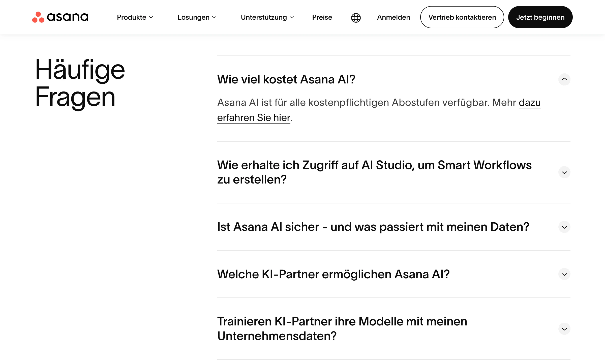Collapse the 'Wie viel kostet Asana AI?' chevron
This screenshot has height=364, width=605.
[x=564, y=79]
